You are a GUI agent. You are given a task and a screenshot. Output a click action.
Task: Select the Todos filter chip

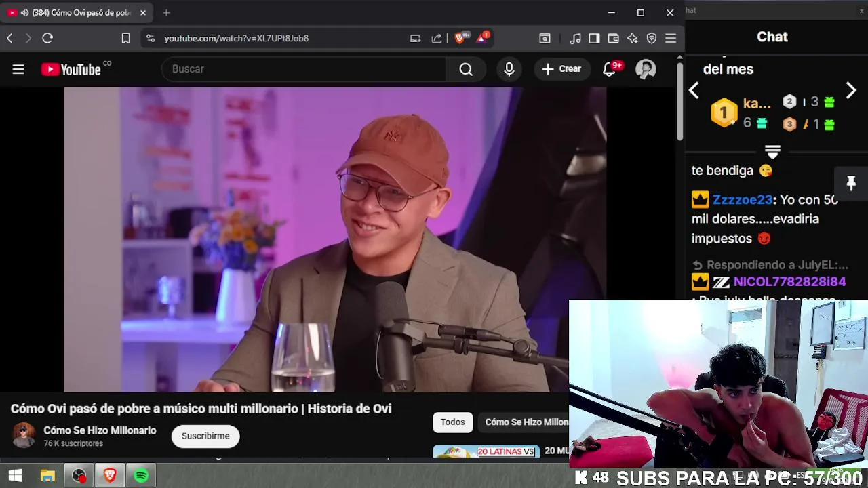pyautogui.click(x=452, y=422)
